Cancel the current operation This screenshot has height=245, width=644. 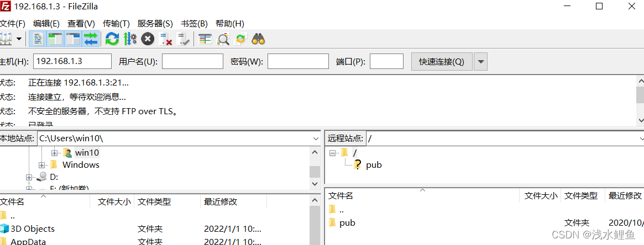pos(148,39)
